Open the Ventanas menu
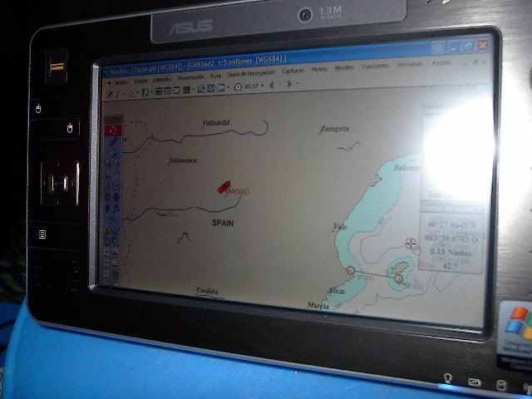 [x=410, y=65]
